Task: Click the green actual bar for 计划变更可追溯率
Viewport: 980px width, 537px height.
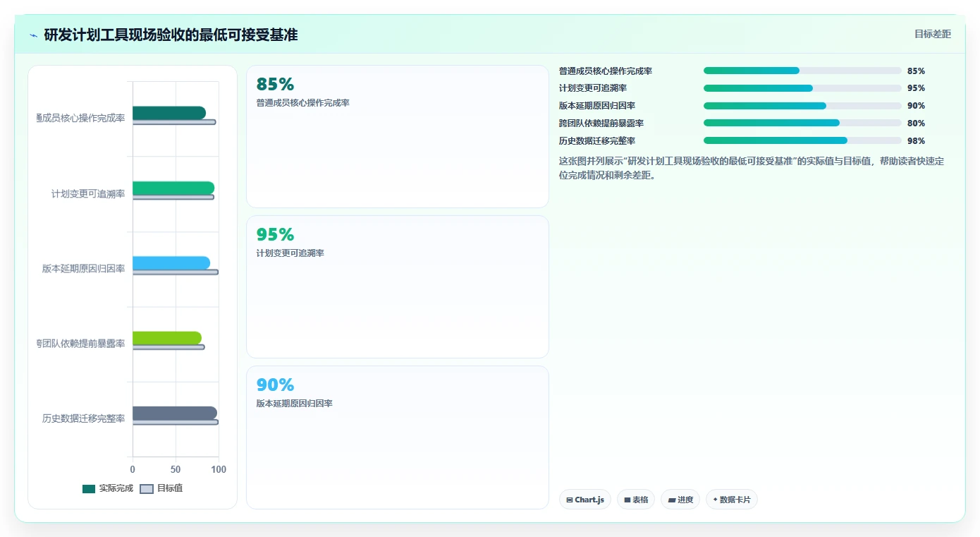Action: [173, 188]
